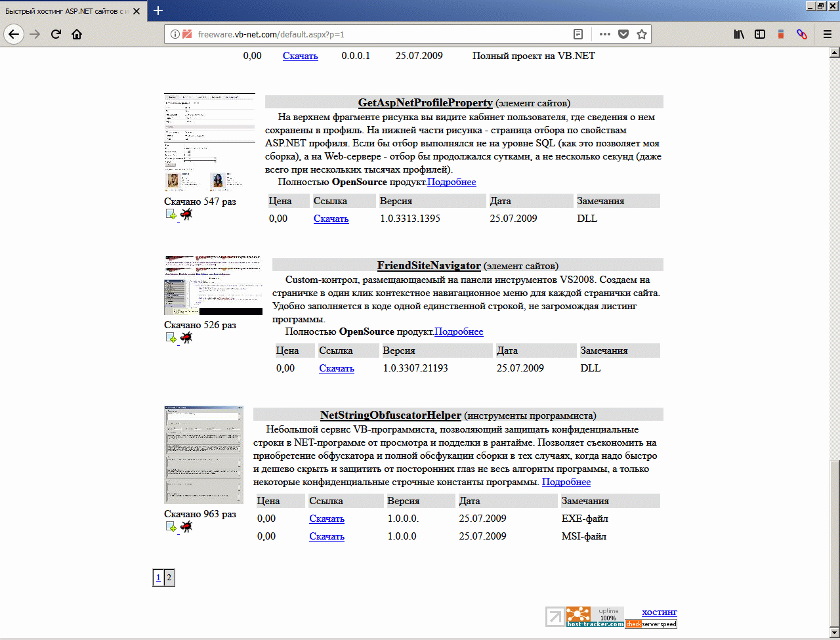This screenshot has height=640, width=840.
Task: Select page 2 in the pager
Action: pyautogui.click(x=169, y=578)
